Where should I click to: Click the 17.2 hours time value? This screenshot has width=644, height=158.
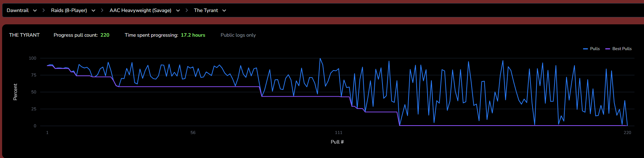pyautogui.click(x=193, y=35)
